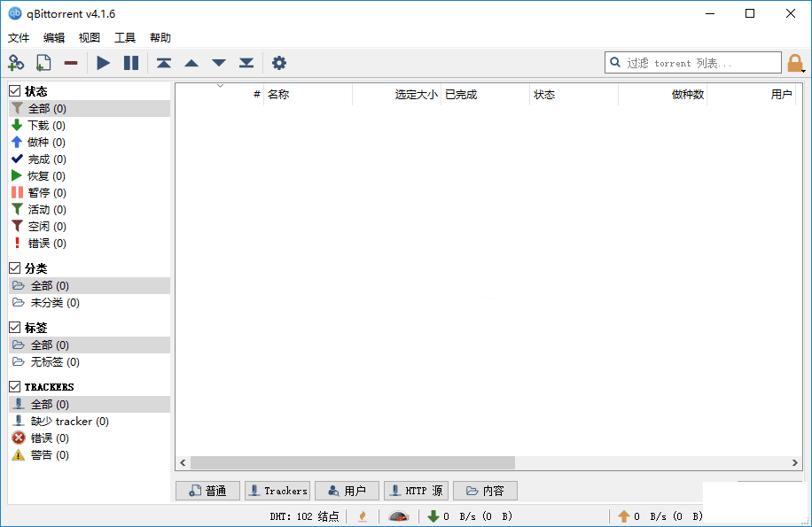Toggle the 分类 section checkbox
Screen dimensions: 812x527
(15, 267)
